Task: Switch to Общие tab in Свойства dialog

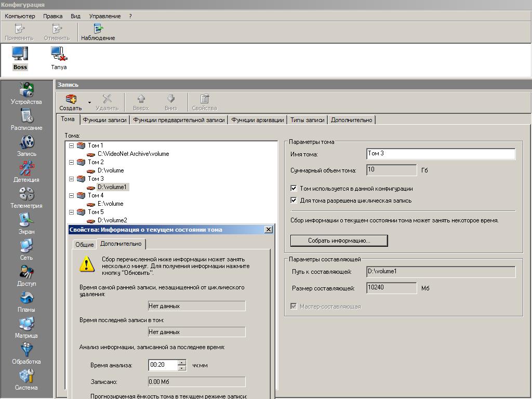Action: point(85,244)
